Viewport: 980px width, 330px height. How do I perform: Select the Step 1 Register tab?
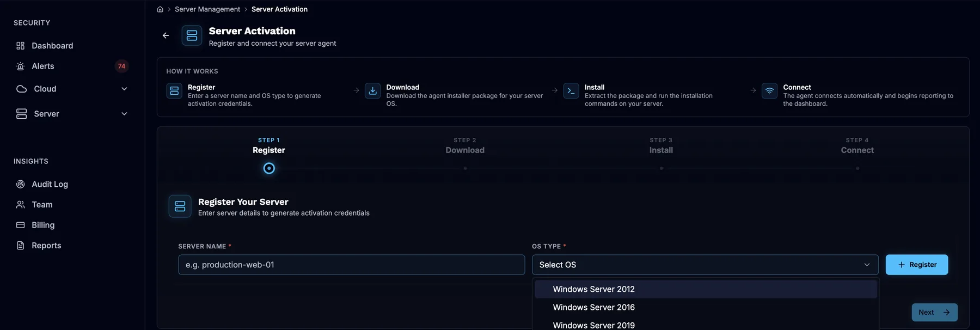[x=269, y=145]
